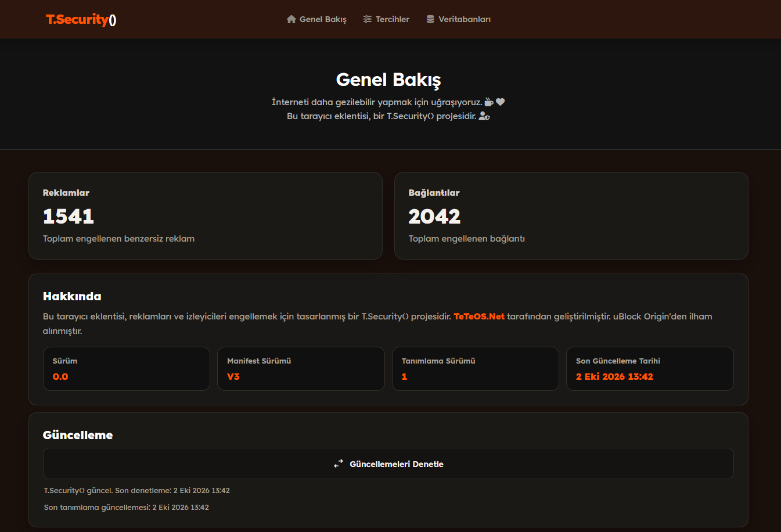This screenshot has width=781, height=532.
Task: Click 'Toplam engellenen bağlantı' text
Action: 466,239
